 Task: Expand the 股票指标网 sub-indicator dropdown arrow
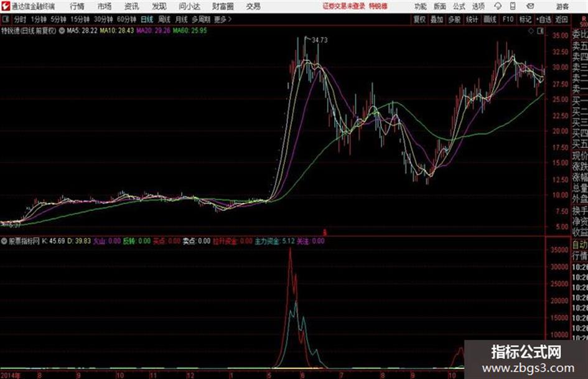click(4, 241)
